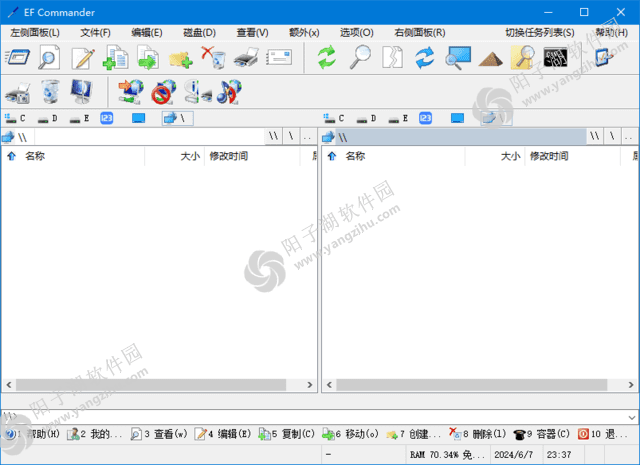Screen dimensions: 640x465
Task: Click the copy files icon with green plus
Action: coord(116,57)
